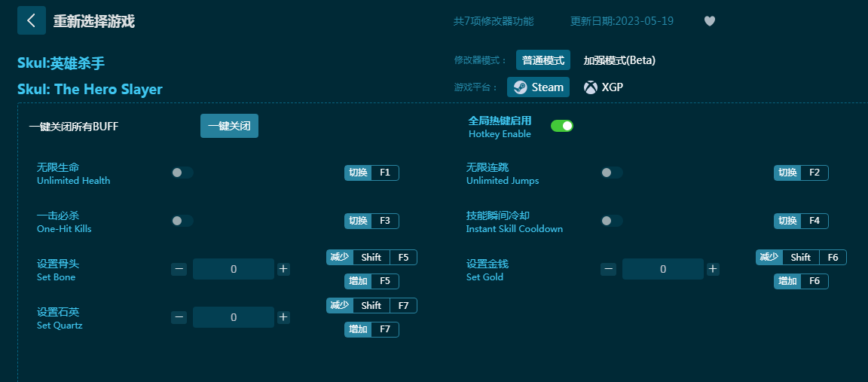Click minus button for Set Gold
This screenshot has height=382, width=868.
[608, 269]
